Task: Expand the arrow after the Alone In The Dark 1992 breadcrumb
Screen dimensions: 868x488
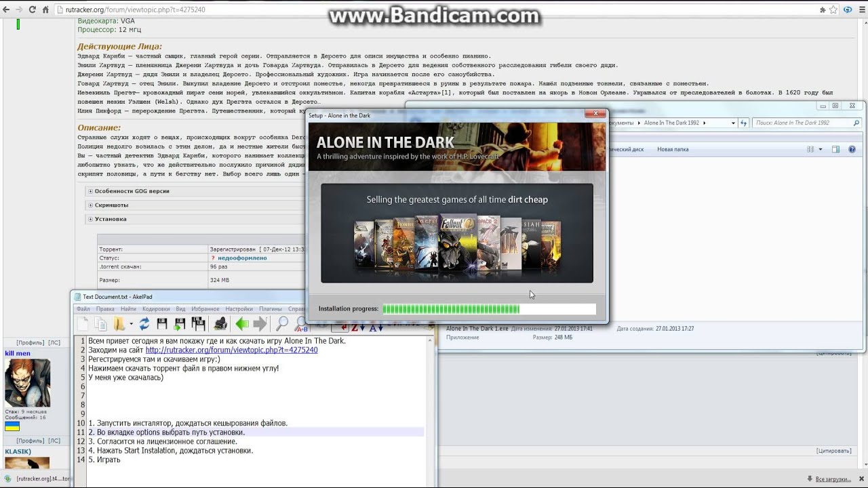Action: click(705, 123)
